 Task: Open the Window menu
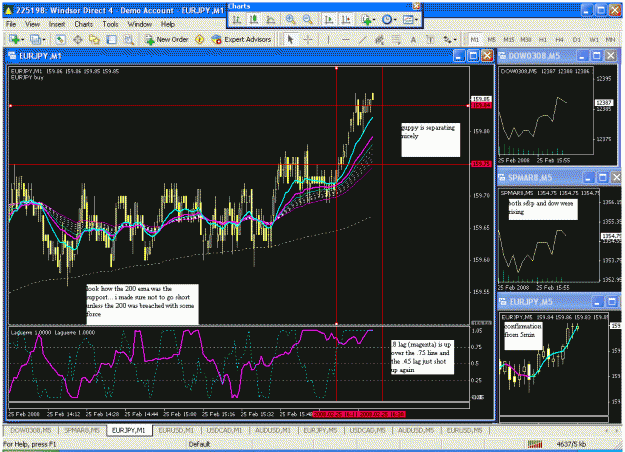[140, 24]
